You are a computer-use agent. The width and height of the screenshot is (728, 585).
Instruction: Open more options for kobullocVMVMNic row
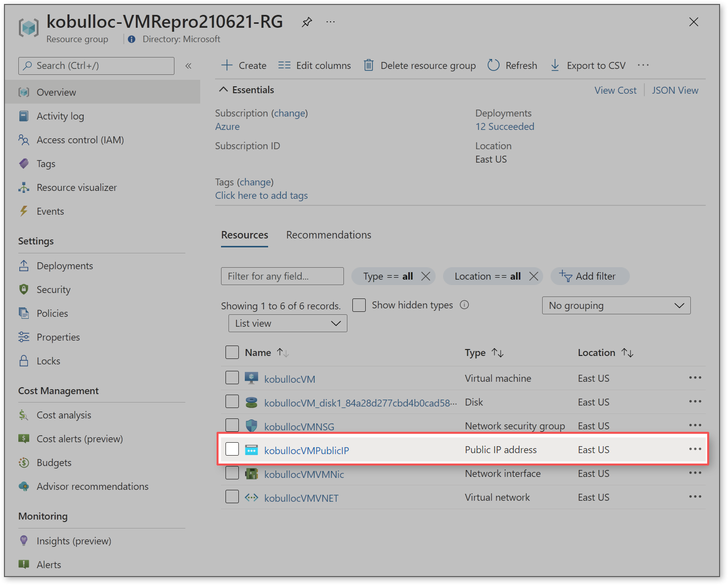[695, 473]
